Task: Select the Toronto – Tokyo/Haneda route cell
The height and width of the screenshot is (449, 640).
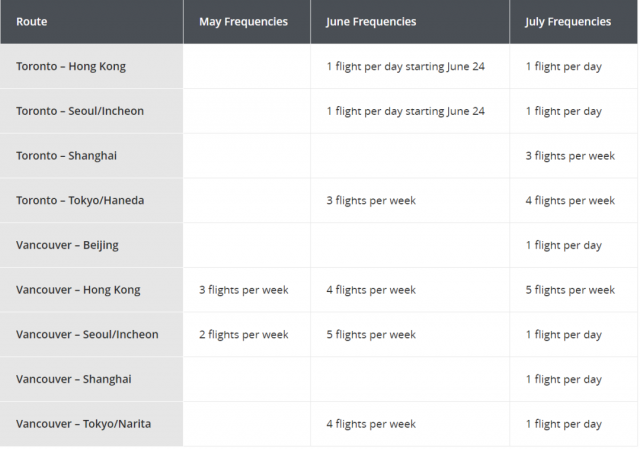Action: click(x=91, y=200)
